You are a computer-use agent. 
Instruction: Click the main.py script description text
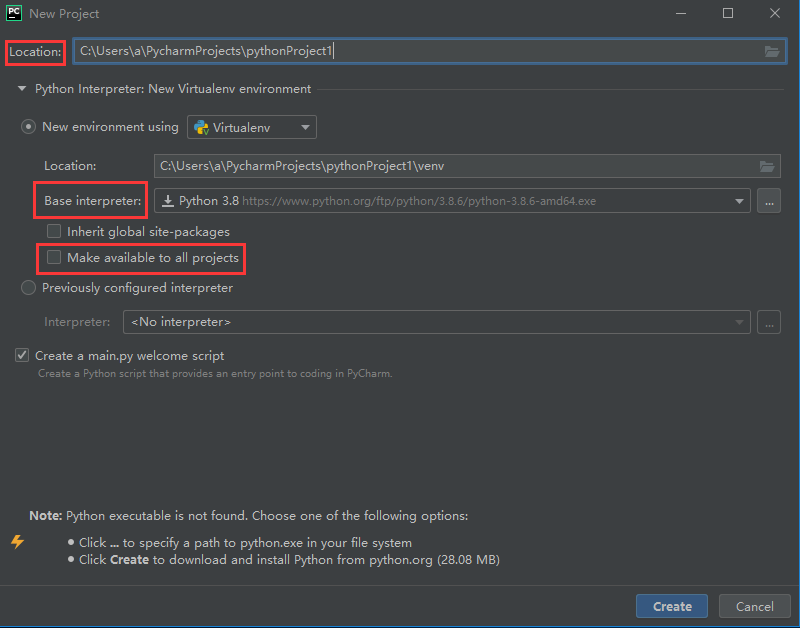(x=215, y=374)
